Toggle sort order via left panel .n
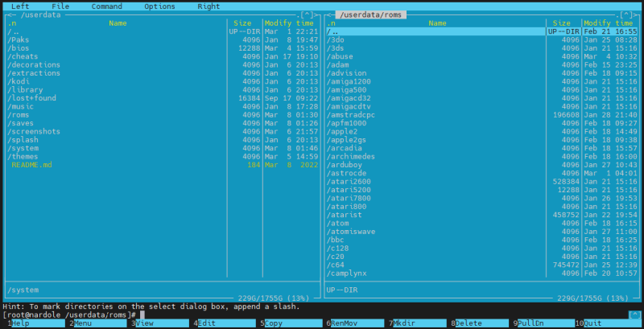 tap(11, 23)
